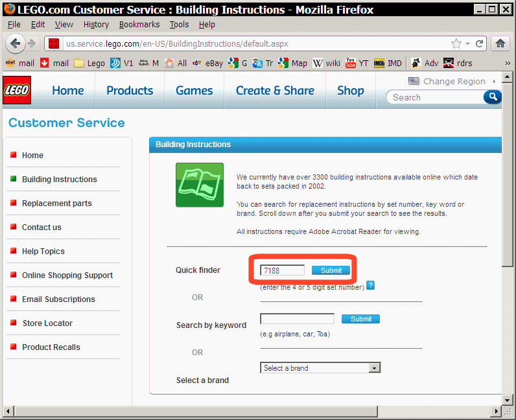Open Online Shopping Support link
This screenshot has height=420, width=516.
click(67, 275)
